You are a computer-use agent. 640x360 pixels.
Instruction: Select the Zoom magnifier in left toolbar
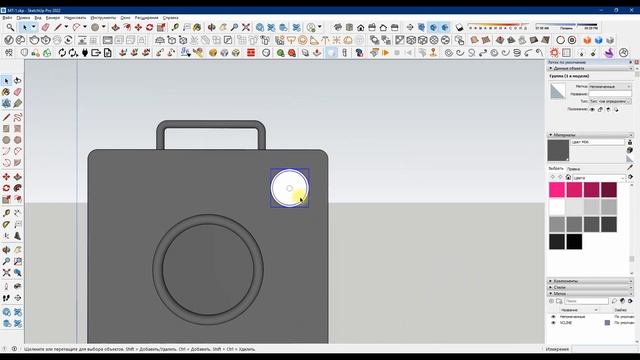(6, 261)
